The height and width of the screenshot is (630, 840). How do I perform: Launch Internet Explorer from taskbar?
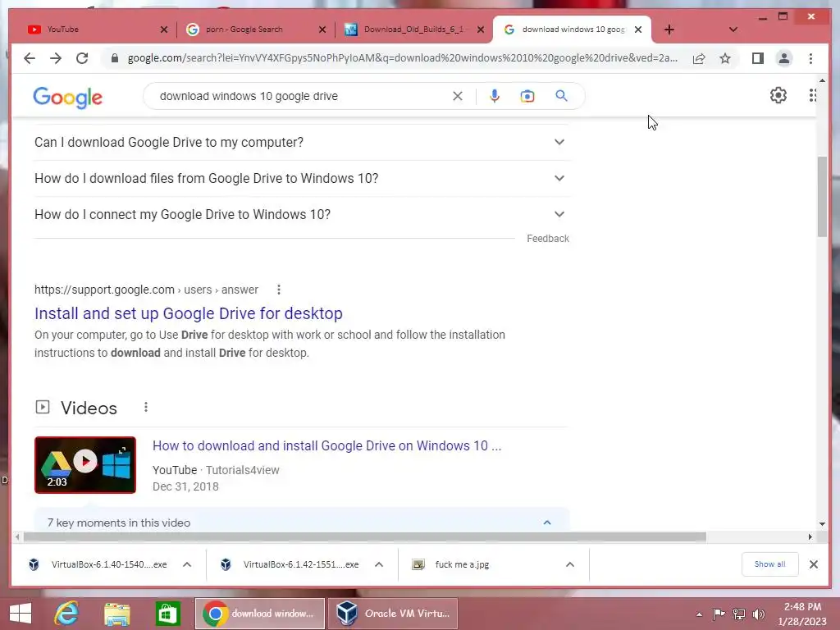point(67,614)
